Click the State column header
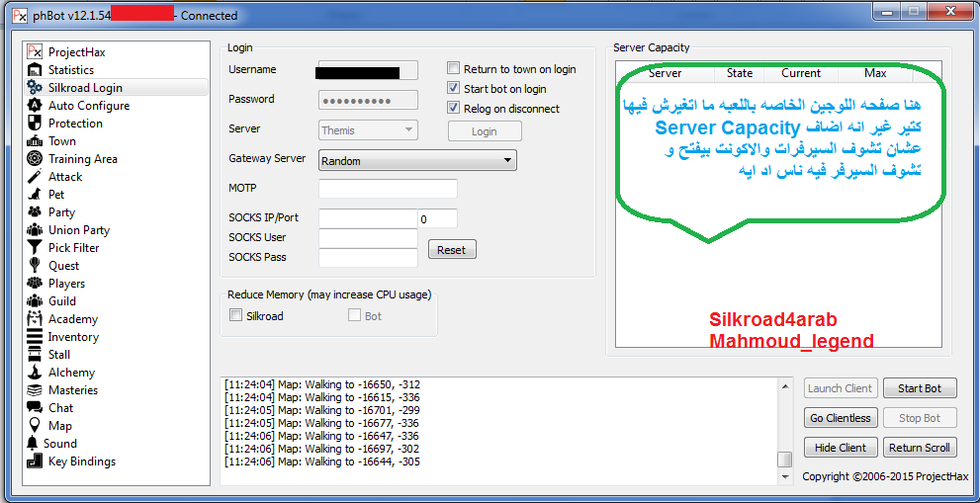The width and height of the screenshot is (980, 503). coord(740,73)
